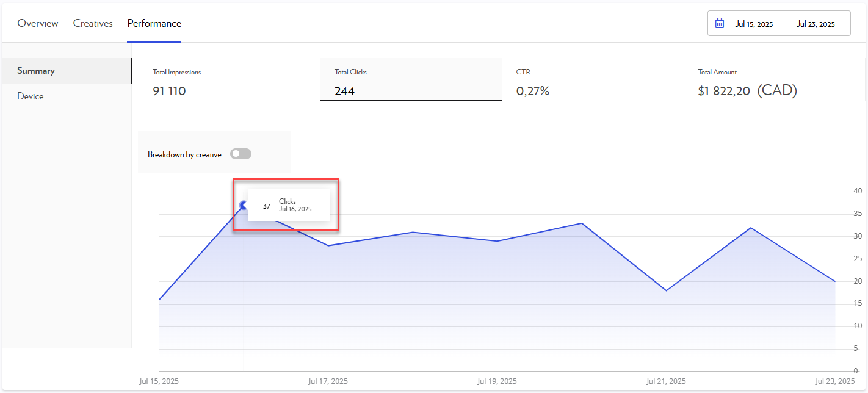Open the Overview tab

pos(38,23)
